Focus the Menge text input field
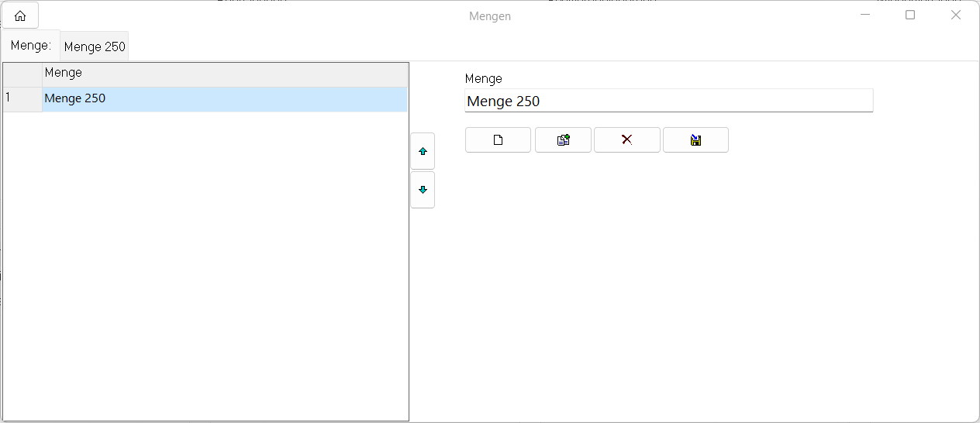 point(668,101)
